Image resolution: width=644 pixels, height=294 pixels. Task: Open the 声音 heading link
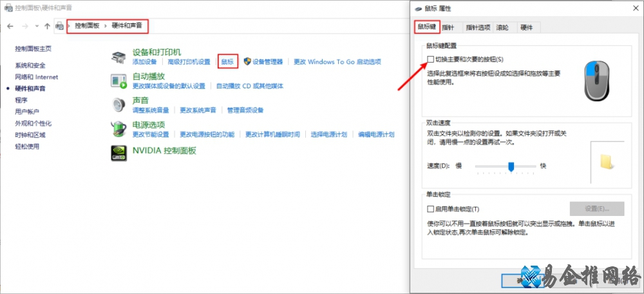[140, 100]
